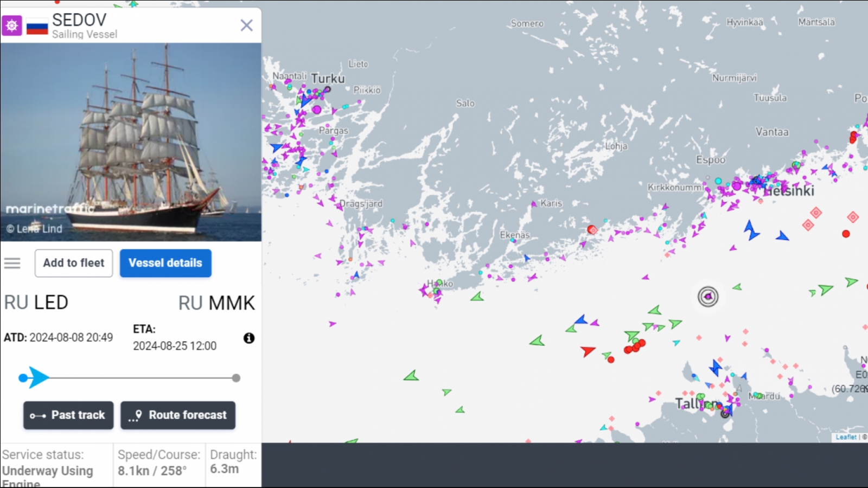Click the blue vessel arrow north of Tallinn
The image size is (868, 488).
[x=716, y=367]
